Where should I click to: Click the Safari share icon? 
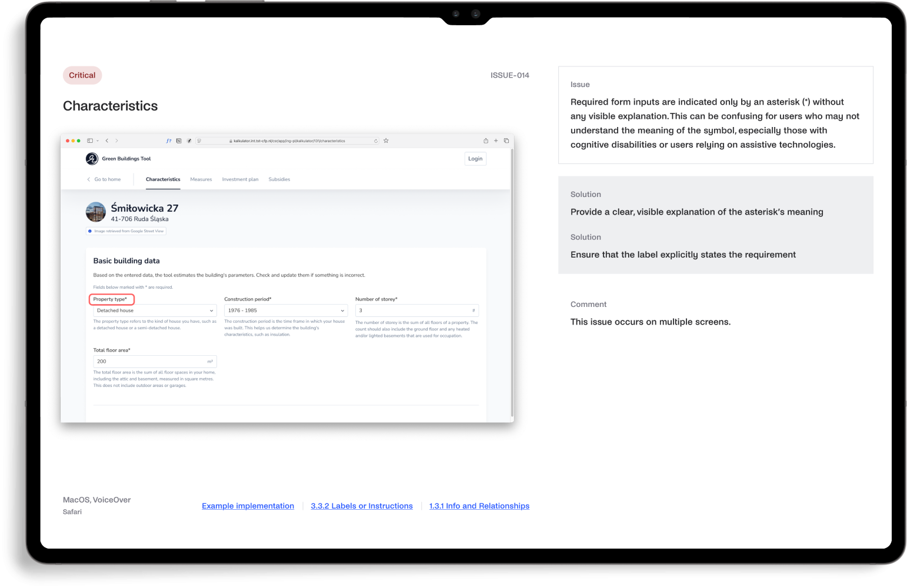click(485, 141)
